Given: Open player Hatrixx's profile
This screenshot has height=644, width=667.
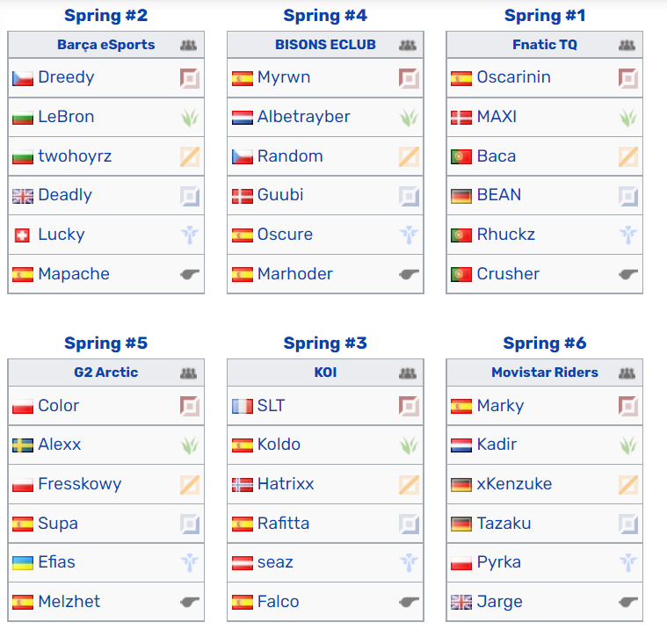Looking at the screenshot, I should [x=286, y=484].
